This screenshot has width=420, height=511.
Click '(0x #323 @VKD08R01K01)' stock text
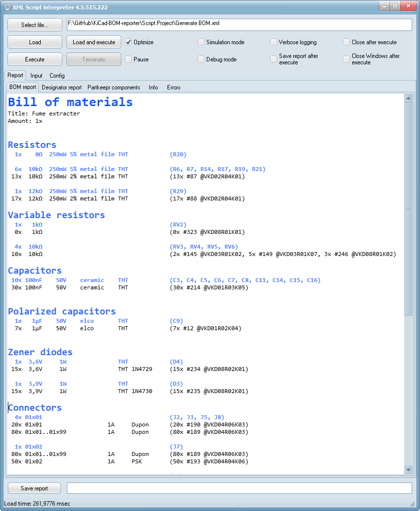tap(207, 232)
